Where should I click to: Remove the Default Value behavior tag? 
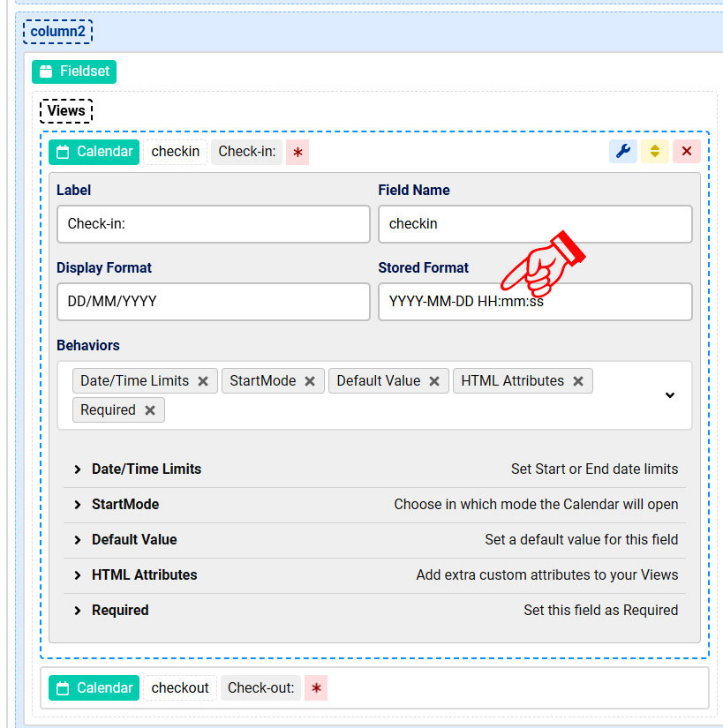pyautogui.click(x=434, y=381)
